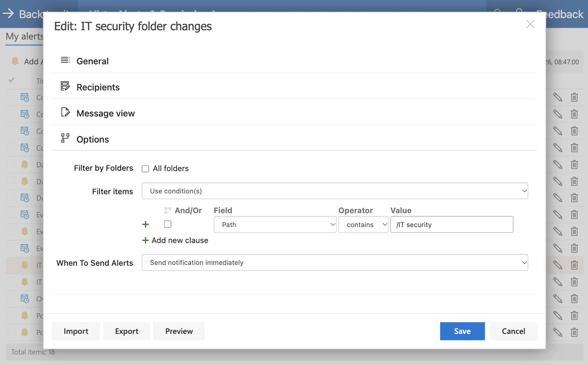
Task: Click the select-all checkmark in the list header
Action: (x=11, y=80)
